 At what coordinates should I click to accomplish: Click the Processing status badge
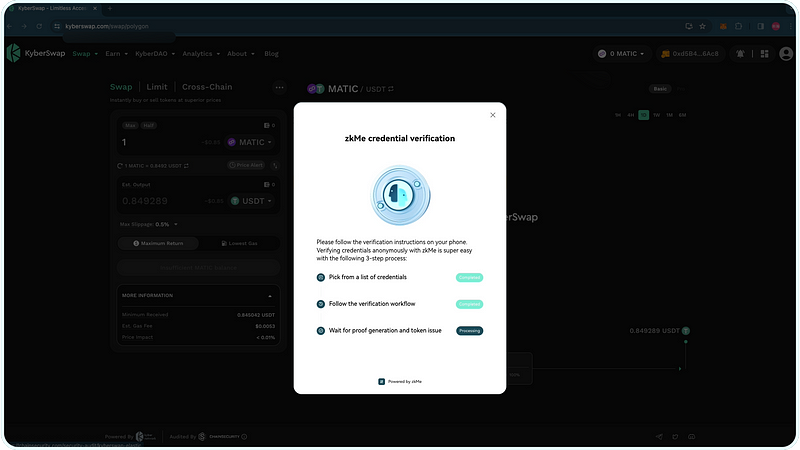tap(469, 331)
